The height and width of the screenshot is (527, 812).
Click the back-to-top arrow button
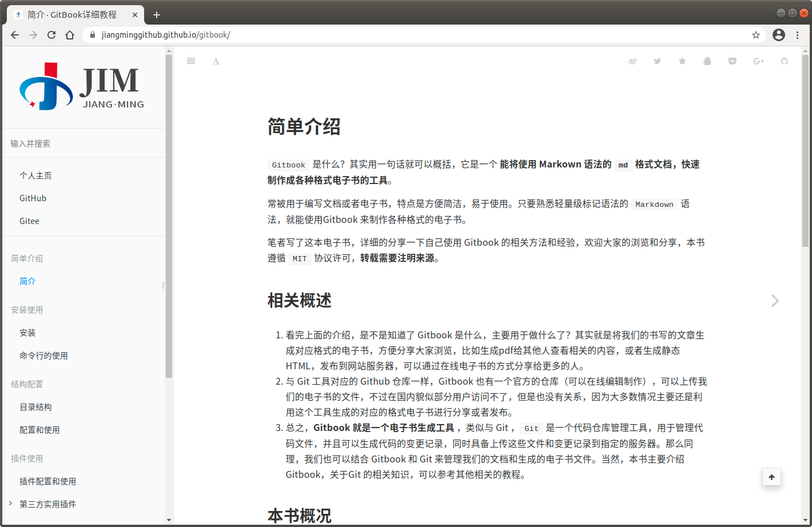click(x=771, y=477)
